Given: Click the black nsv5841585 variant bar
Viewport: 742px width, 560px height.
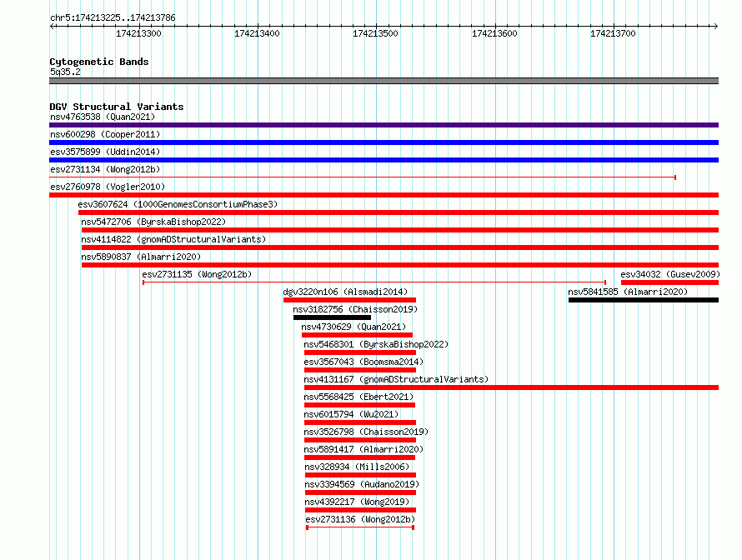Looking at the screenshot, I should tap(644, 300).
